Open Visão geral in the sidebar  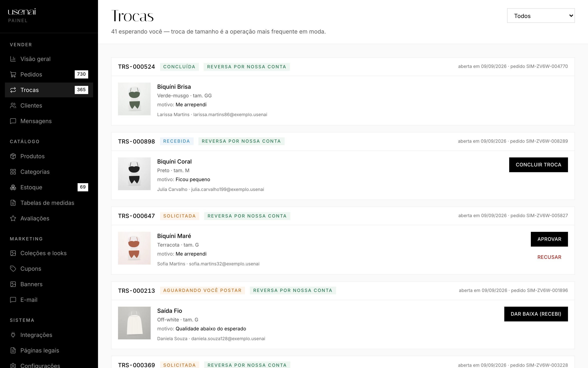click(x=49, y=59)
